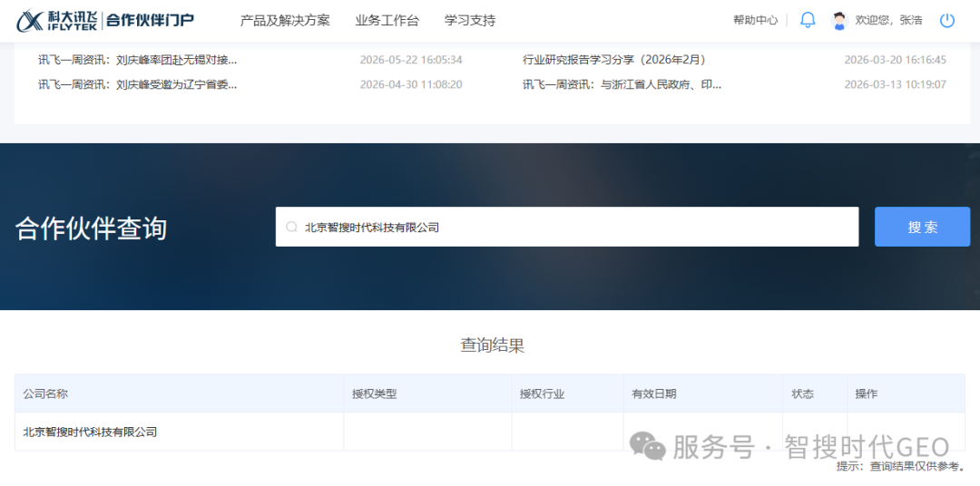Click date 2026-05-22 16:05:34
Screen dimensions: 980x486
click(411, 60)
